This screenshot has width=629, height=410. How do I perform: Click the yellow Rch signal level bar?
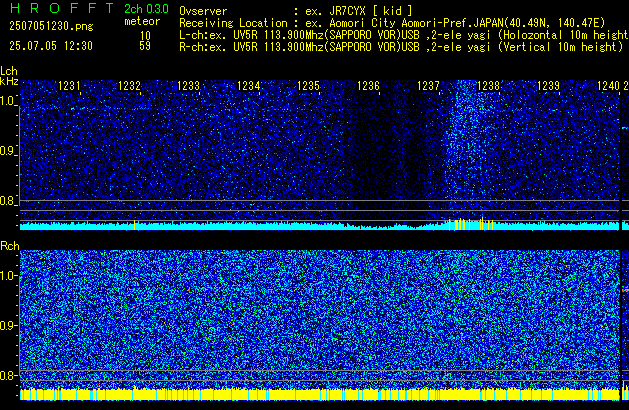[x=319, y=394]
